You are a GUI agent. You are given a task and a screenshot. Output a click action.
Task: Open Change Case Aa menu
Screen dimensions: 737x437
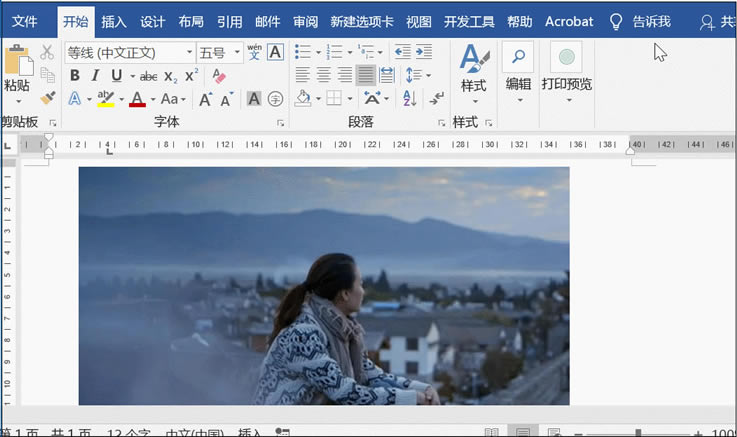point(173,99)
